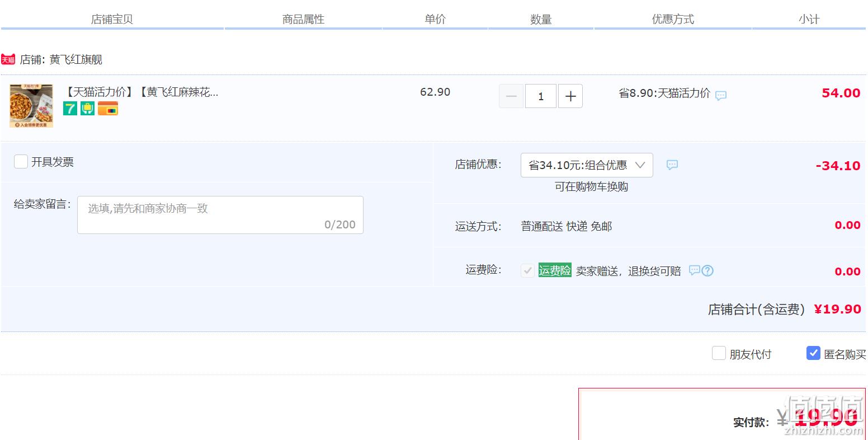Click the store total ¥19.90

[837, 309]
